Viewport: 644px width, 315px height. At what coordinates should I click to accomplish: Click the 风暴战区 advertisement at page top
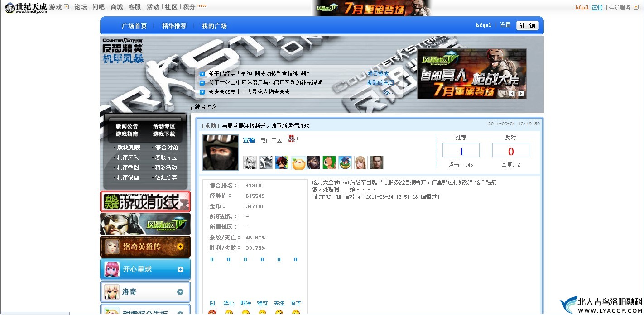tap(372, 8)
